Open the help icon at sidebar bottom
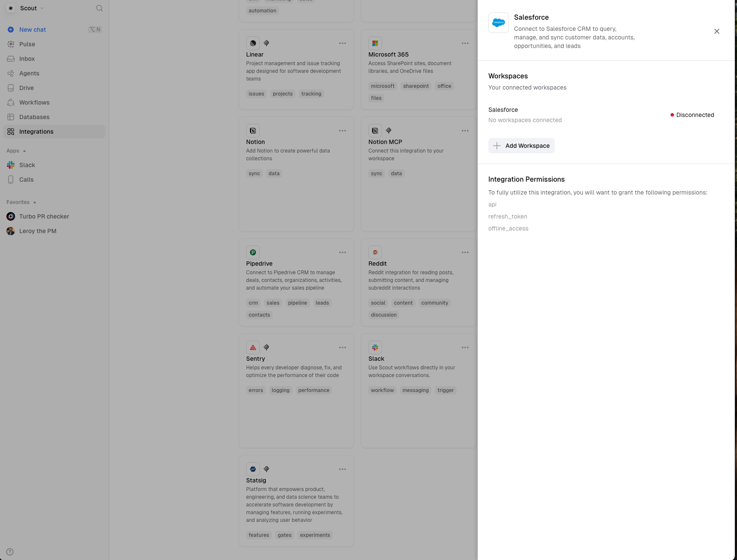The height and width of the screenshot is (560, 737). [x=10, y=552]
